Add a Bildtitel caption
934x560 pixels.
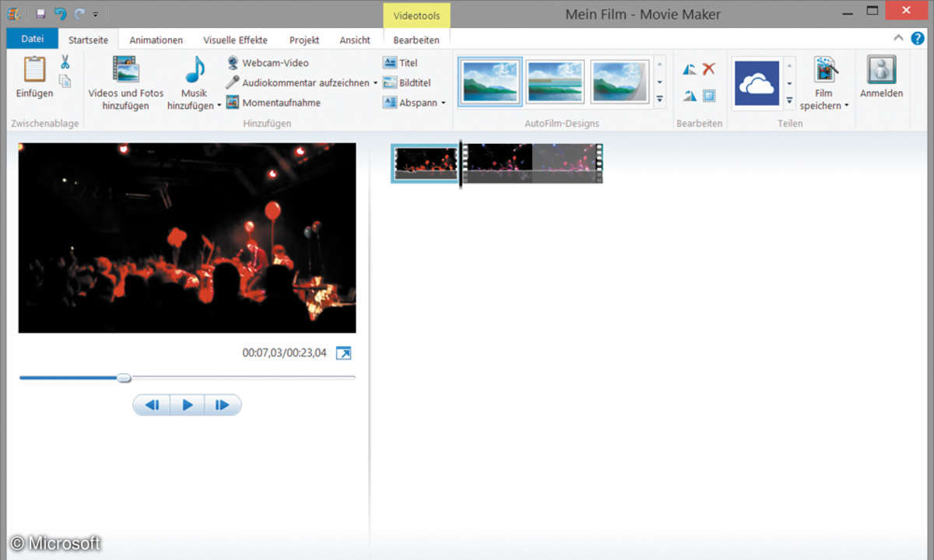[x=406, y=82]
